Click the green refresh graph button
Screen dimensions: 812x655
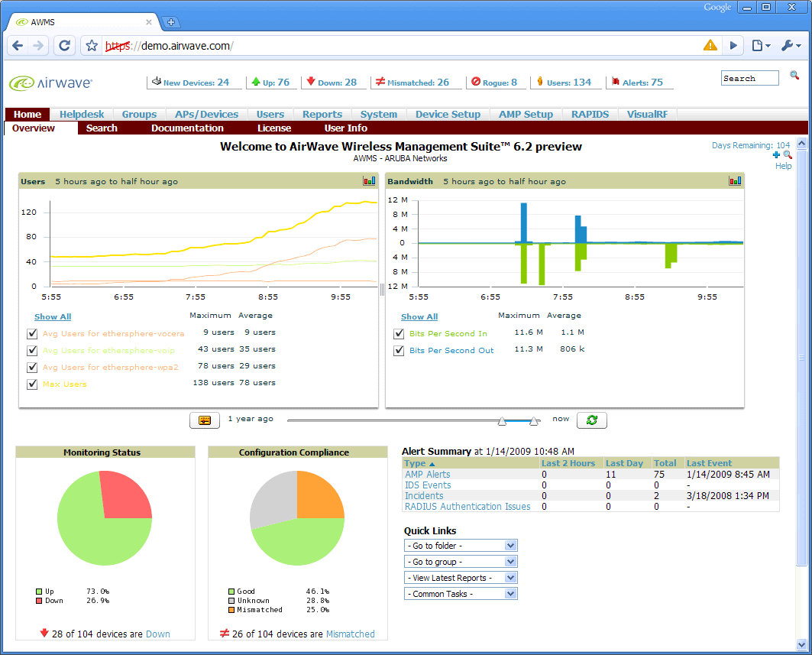591,420
